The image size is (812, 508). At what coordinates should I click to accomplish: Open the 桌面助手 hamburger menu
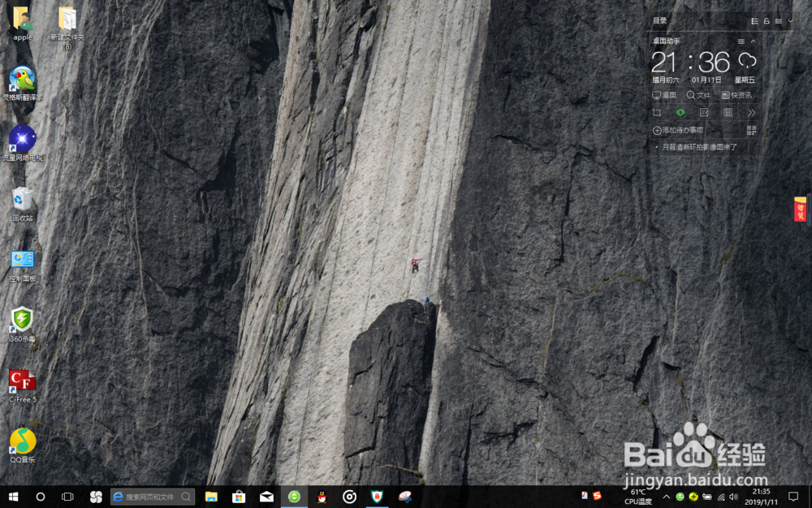point(741,41)
